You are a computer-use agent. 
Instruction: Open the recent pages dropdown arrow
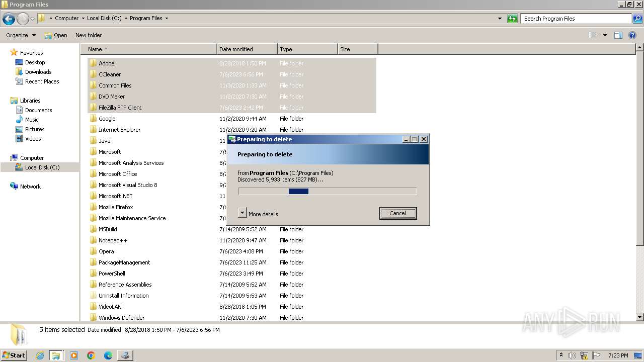[x=32, y=19]
